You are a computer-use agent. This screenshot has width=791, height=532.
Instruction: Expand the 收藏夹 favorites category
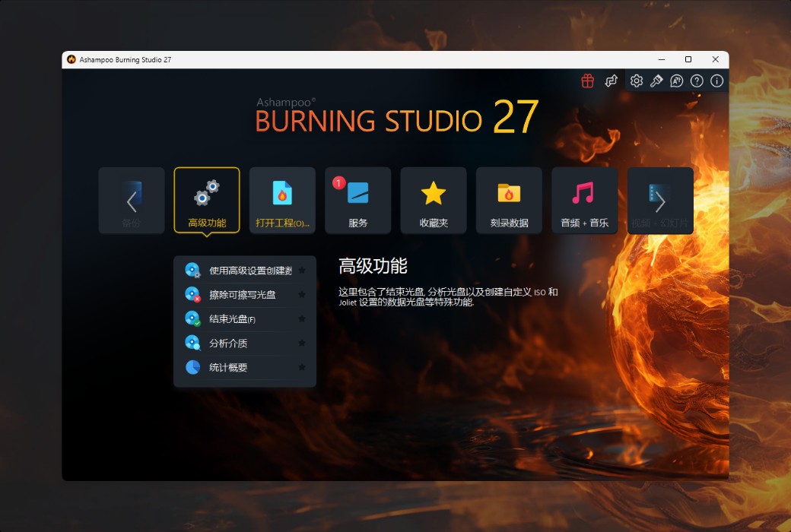(434, 200)
